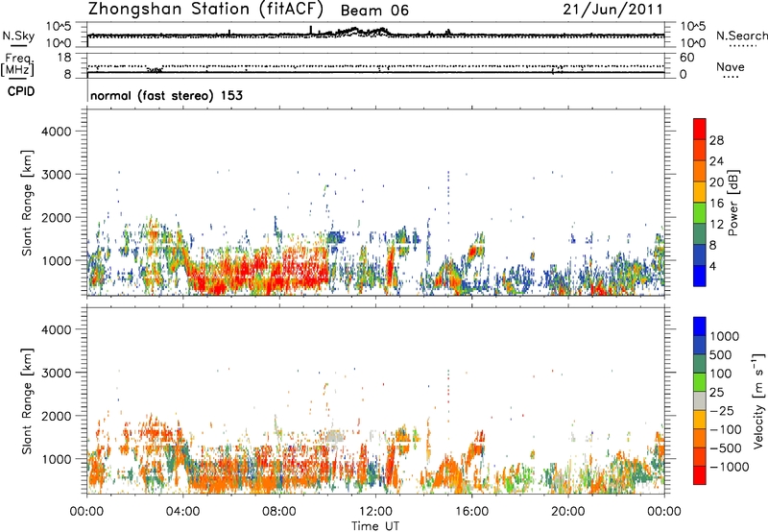768x532 pixels.
Task: Click the Beam 06 label
Action: pyautogui.click(x=374, y=11)
